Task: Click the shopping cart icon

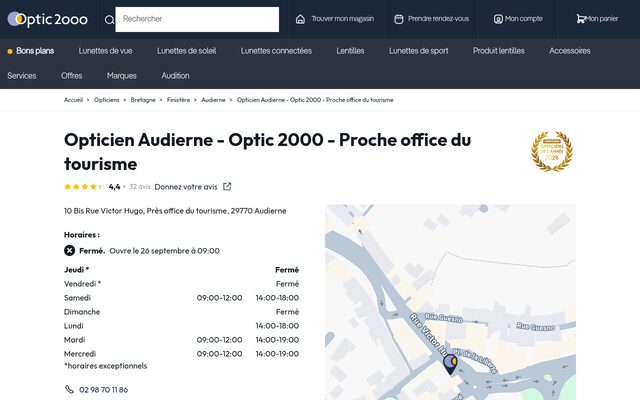Action: 580,19
